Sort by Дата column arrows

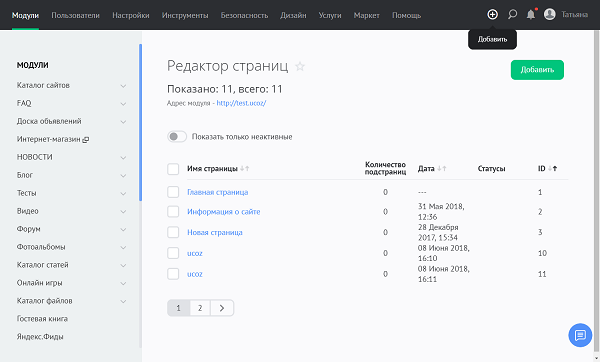tap(442, 168)
